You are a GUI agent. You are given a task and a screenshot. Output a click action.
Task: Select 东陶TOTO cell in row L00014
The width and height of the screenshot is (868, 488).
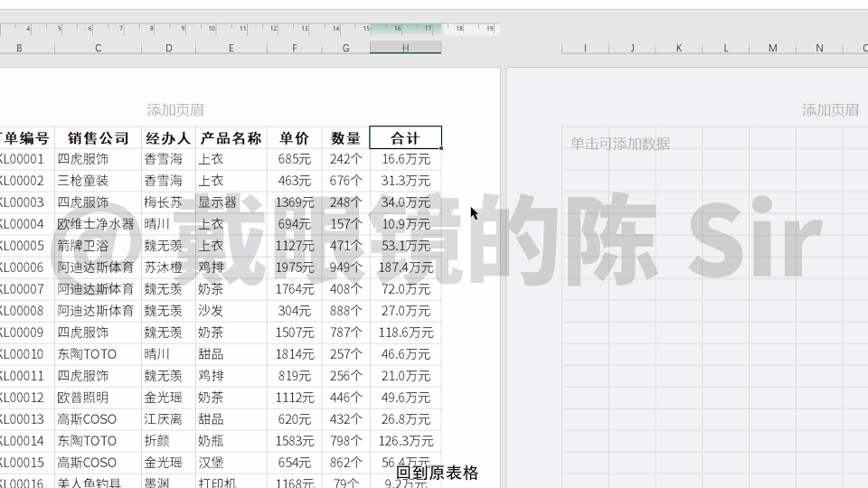[x=98, y=441]
